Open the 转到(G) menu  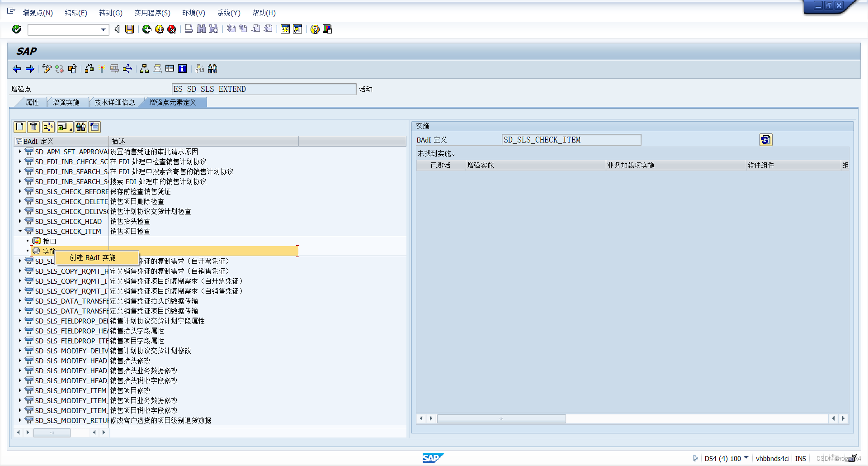point(111,13)
